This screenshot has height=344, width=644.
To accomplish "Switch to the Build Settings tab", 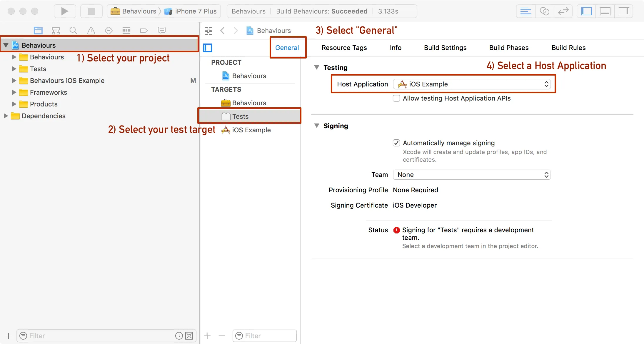I will click(x=445, y=48).
